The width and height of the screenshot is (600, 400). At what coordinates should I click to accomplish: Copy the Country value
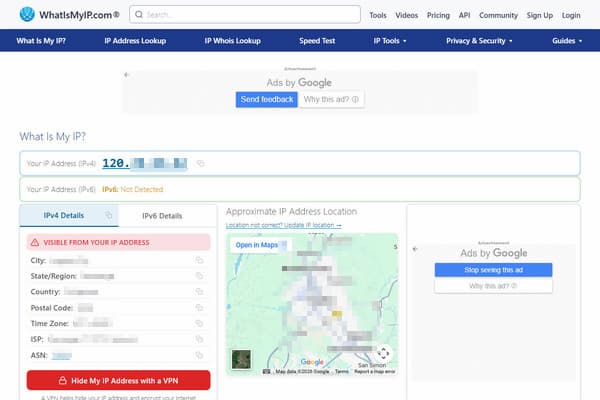(199, 292)
